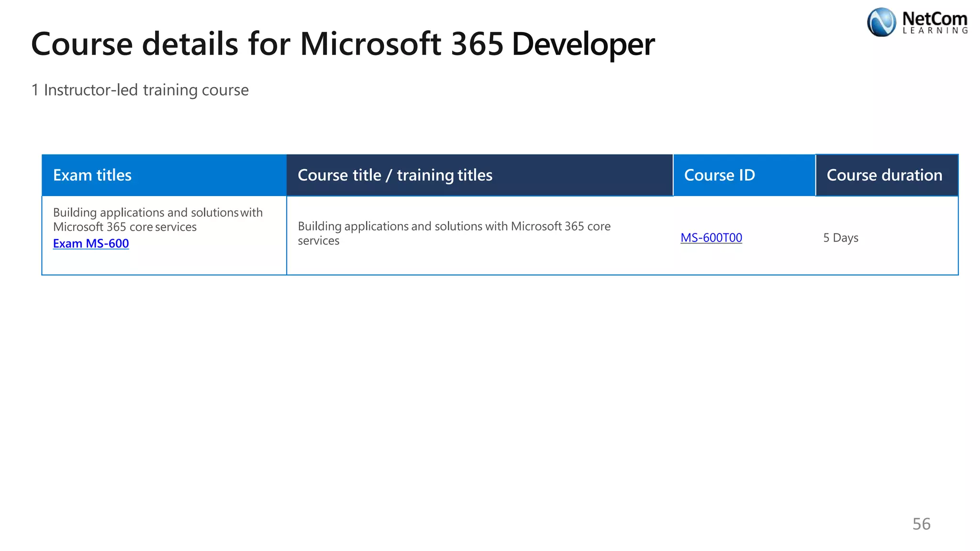Click the exam title text above the Exam MS-600 link
980x551 pixels.
tap(158, 220)
